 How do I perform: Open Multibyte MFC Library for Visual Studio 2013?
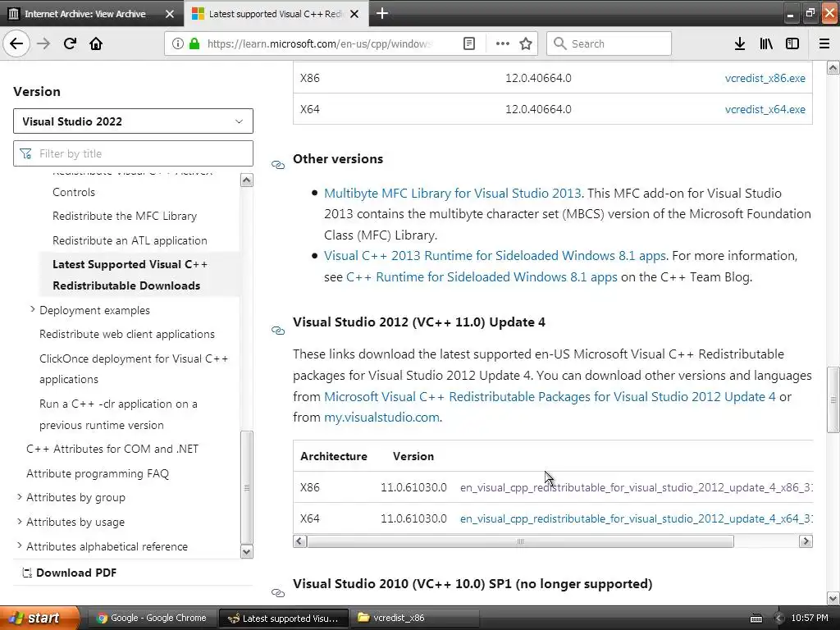452,194
